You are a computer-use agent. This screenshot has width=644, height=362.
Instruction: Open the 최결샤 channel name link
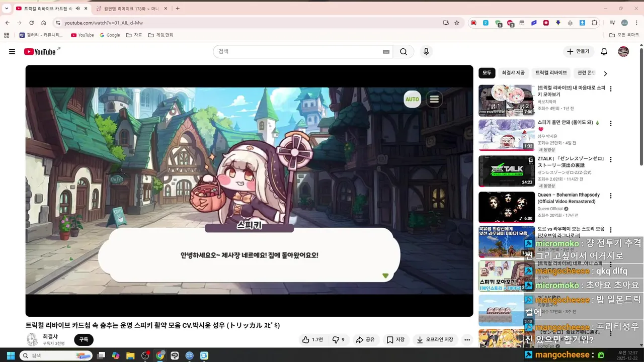[50, 336]
